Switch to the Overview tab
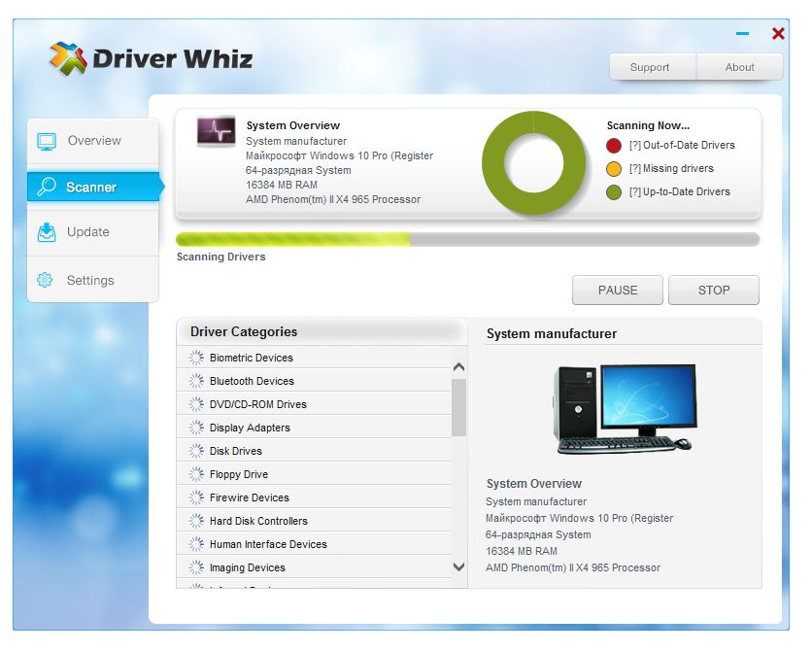812x652 pixels. coord(92,140)
